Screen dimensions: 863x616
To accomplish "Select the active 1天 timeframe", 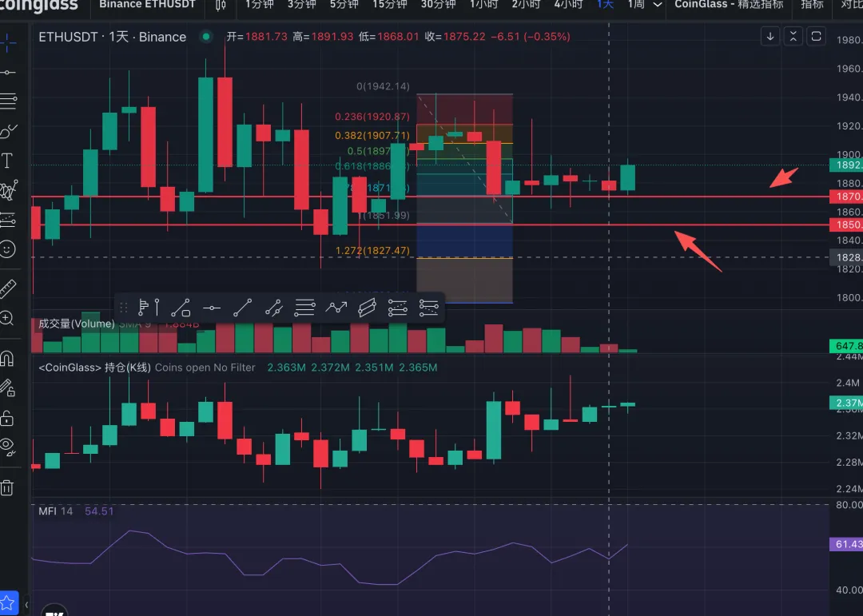I will click(606, 5).
